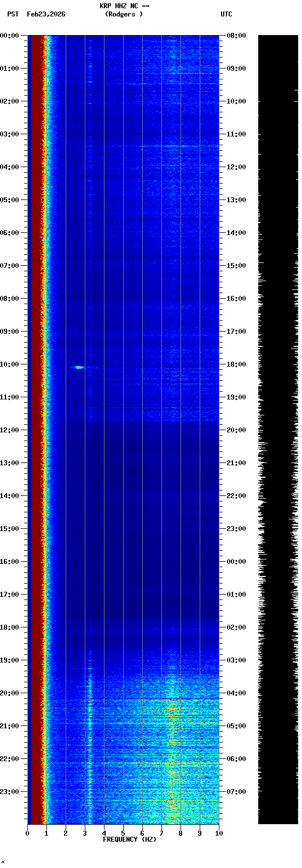
Task: Pick the 04:00 label on the UTC axis
Action: click(236, 693)
